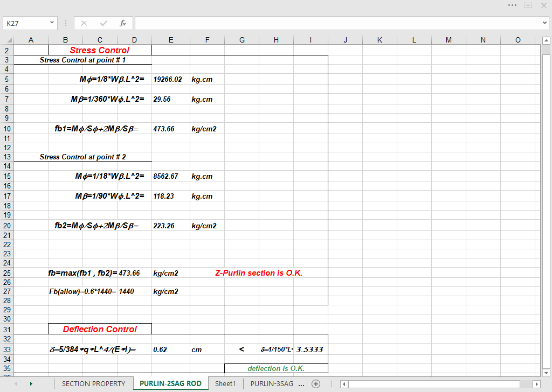Select row 10 header

pyautogui.click(x=7, y=129)
